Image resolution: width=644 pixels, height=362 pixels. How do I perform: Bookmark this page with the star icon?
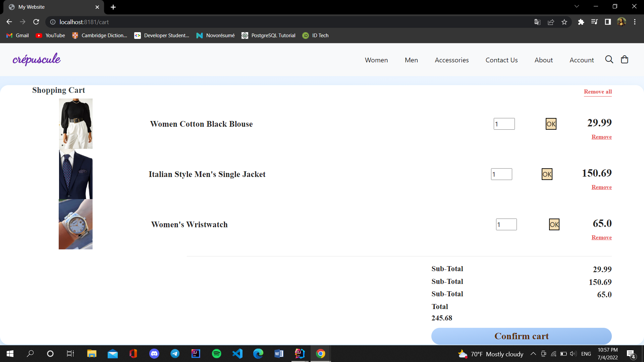tap(564, 22)
